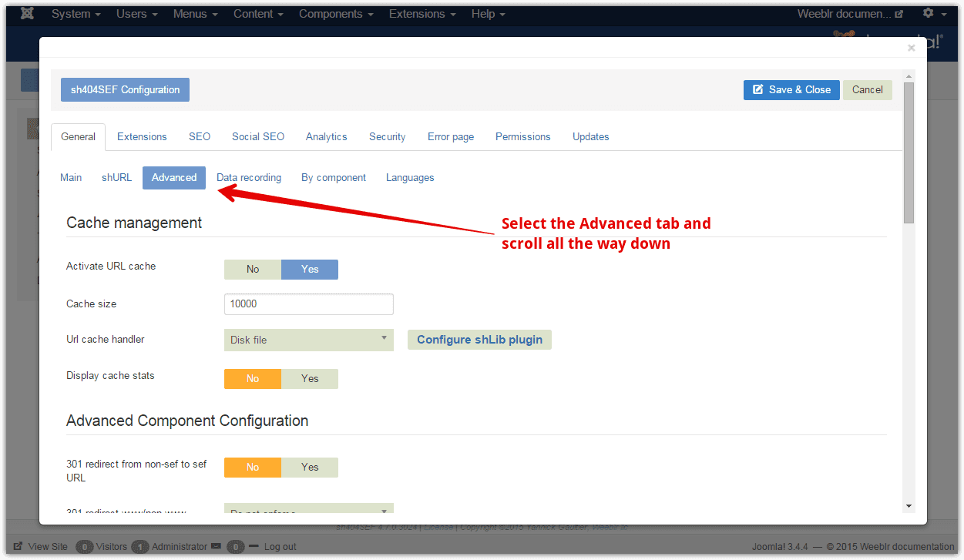964x560 pixels.
Task: Click the Activate URL cache label
Action: point(111,266)
